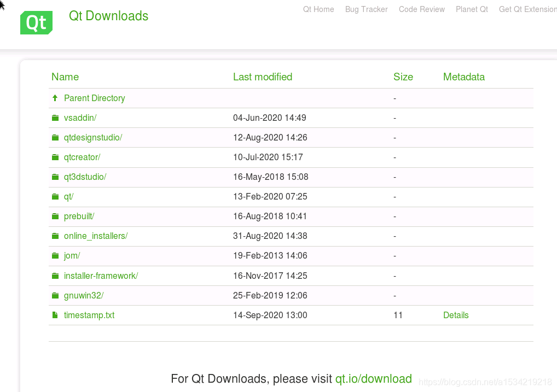
Task: Click the date 10-Jul-2020 15:17
Action: point(268,157)
